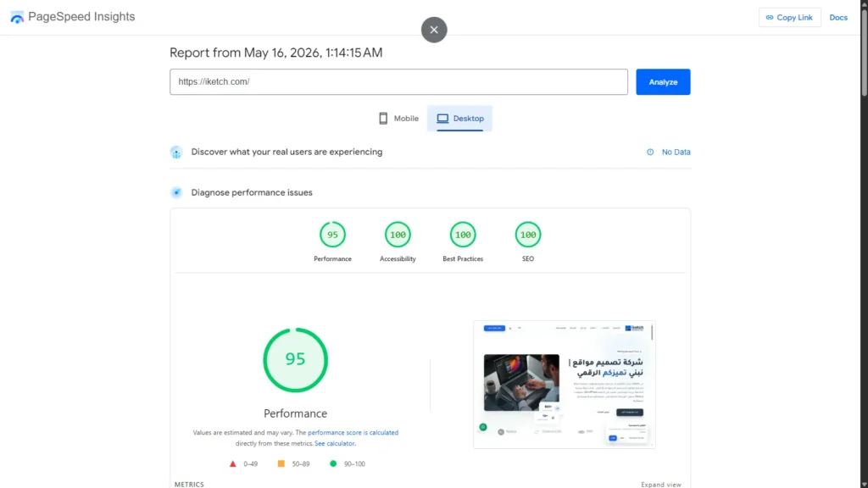
Task: Close the overlay with the X button
Action: (x=434, y=30)
